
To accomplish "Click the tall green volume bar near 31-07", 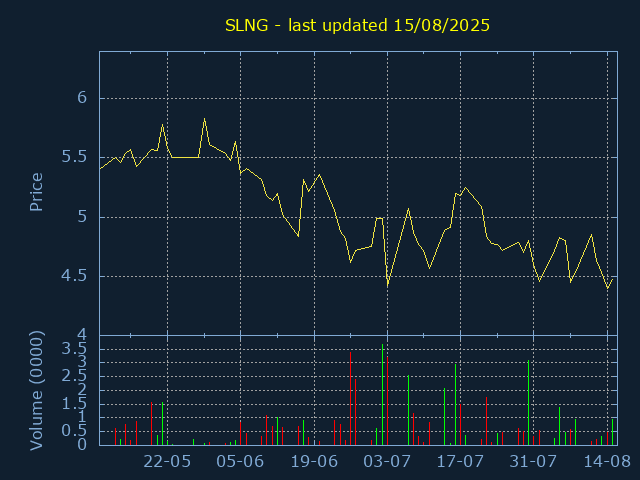I will [528, 402].
